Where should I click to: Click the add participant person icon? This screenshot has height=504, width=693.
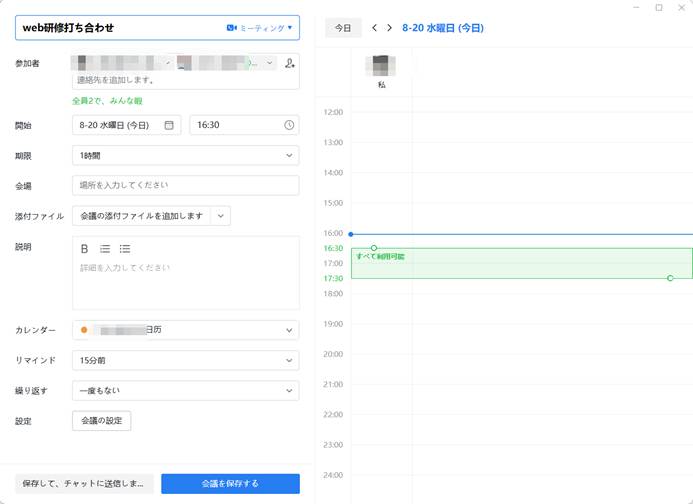pos(289,63)
